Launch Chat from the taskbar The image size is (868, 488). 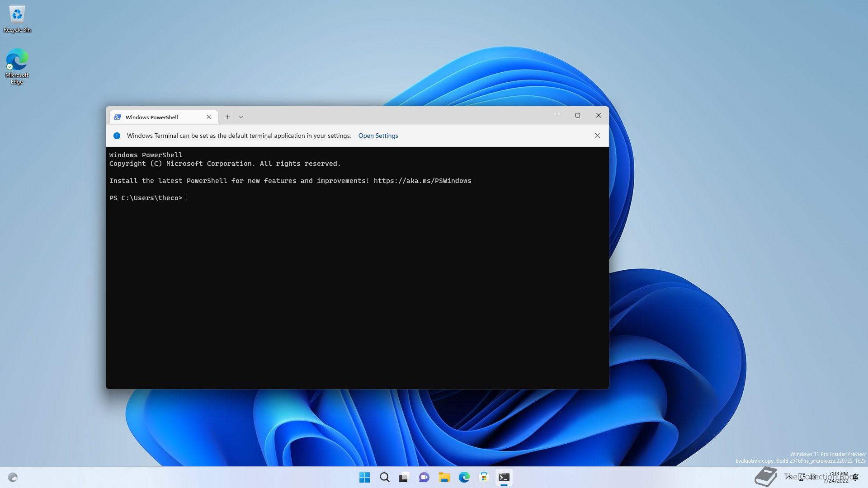[x=424, y=477]
